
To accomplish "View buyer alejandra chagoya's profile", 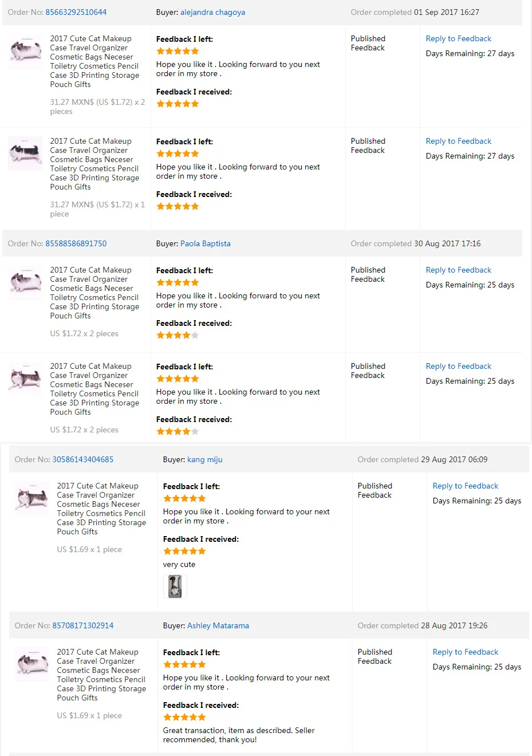I will 212,12.
